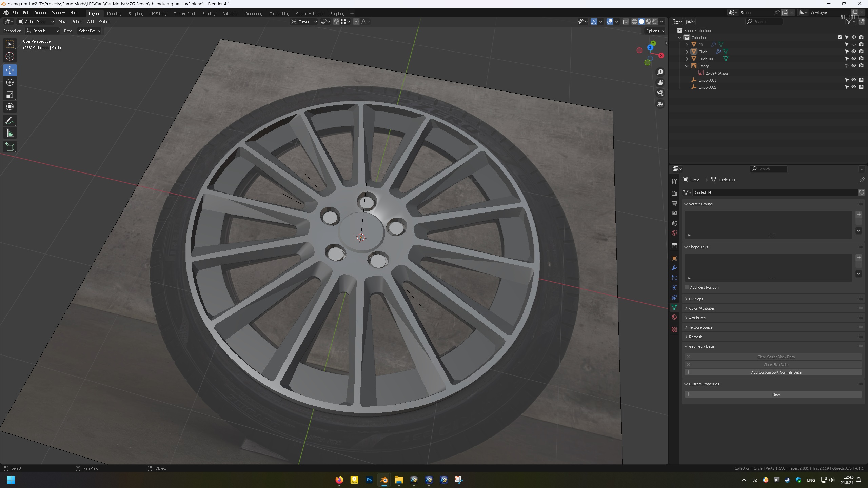Open the Object Mode dropdown
The image size is (868, 488).
pos(36,22)
